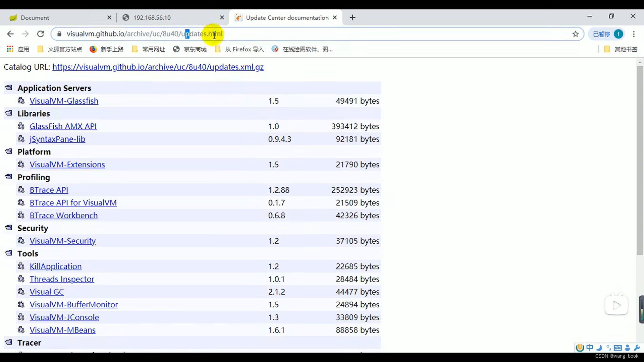The width and height of the screenshot is (644, 362).
Task: Close the Update Center documentation tab
Action: pyautogui.click(x=335, y=17)
